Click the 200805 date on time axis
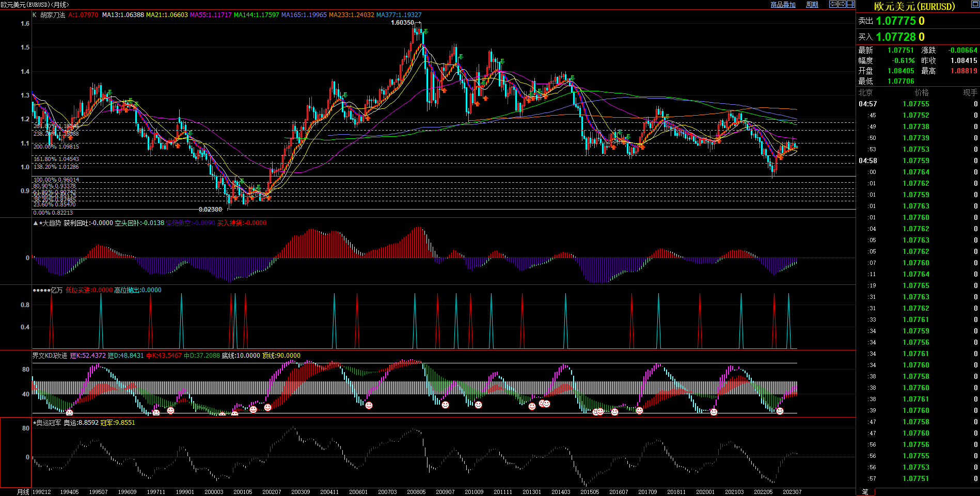This screenshot has width=980, height=496. [416, 492]
